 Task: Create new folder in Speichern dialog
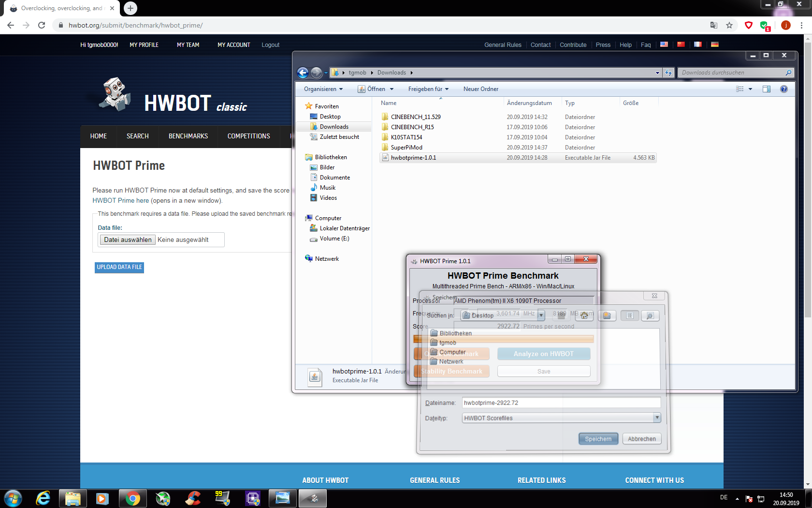pyautogui.click(x=607, y=315)
